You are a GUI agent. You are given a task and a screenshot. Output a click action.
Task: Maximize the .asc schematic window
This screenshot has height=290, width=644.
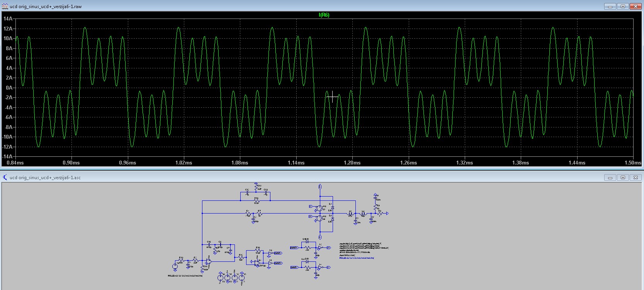[x=623, y=178]
